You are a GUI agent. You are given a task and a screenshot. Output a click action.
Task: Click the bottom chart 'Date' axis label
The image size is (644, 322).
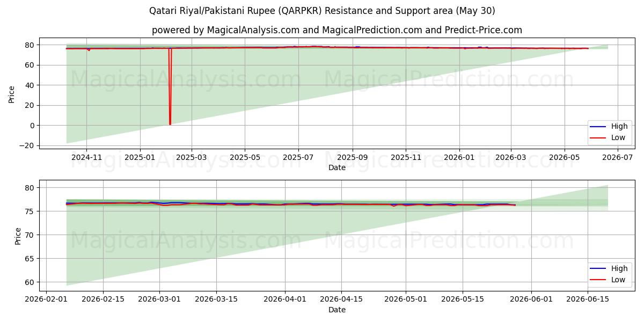pos(337,310)
